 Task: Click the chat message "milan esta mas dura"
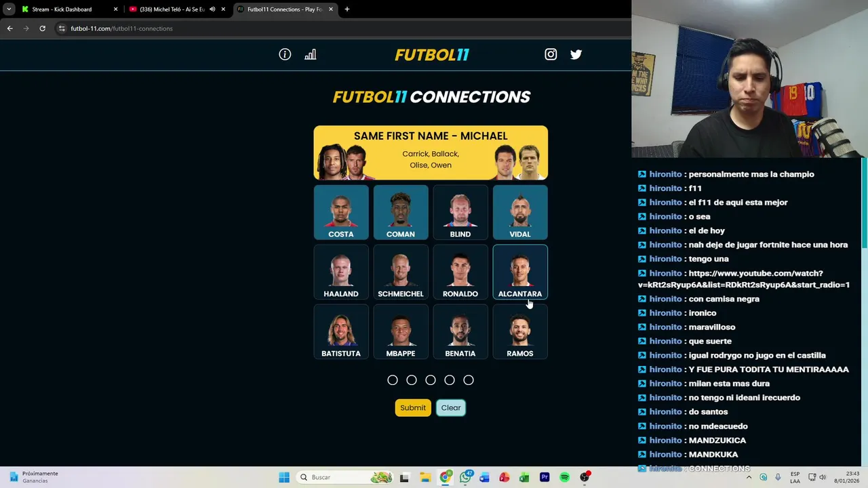pyautogui.click(x=729, y=384)
